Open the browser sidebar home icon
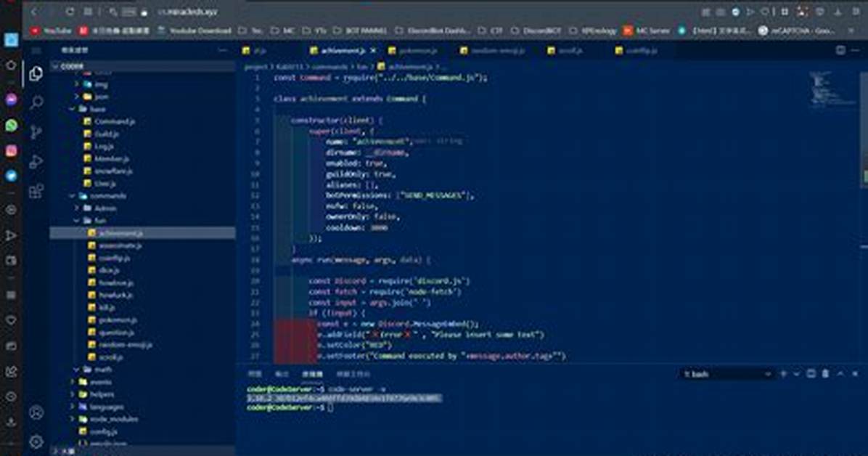Image resolution: width=868 pixels, height=456 pixels. (11, 65)
